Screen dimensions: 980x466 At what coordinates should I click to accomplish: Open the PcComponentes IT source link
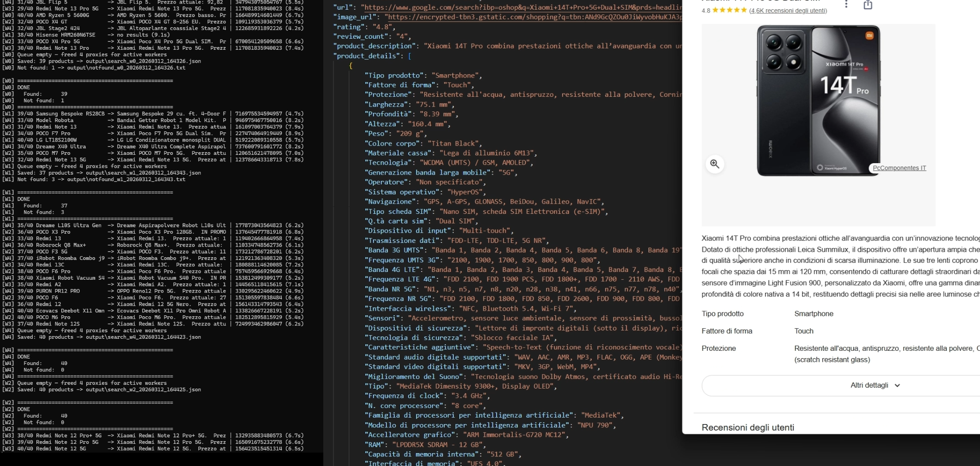(x=899, y=168)
